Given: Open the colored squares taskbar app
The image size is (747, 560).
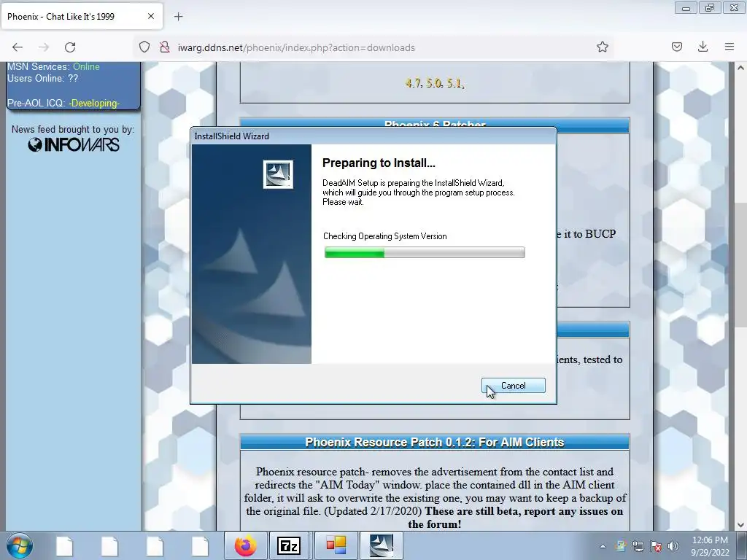Looking at the screenshot, I should point(336,545).
